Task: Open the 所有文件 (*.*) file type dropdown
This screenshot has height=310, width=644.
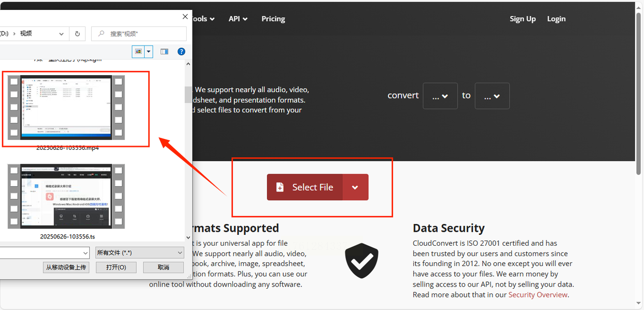Action: click(x=140, y=252)
